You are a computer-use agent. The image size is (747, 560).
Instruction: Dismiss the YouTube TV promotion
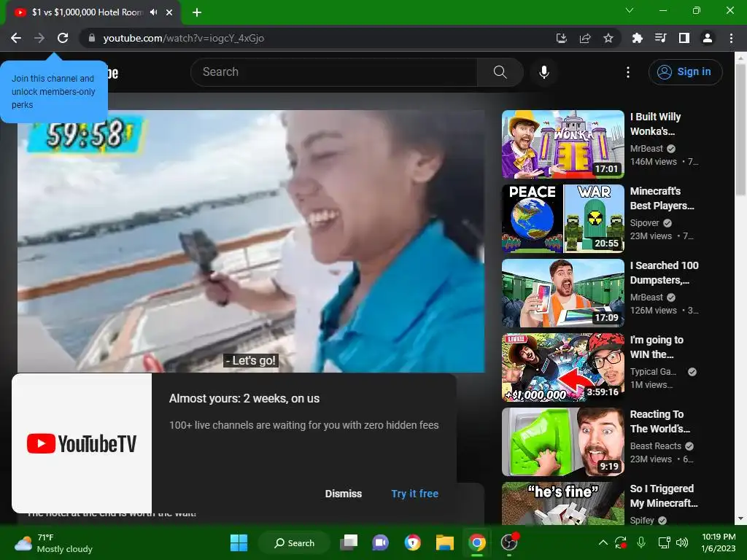[x=344, y=494]
